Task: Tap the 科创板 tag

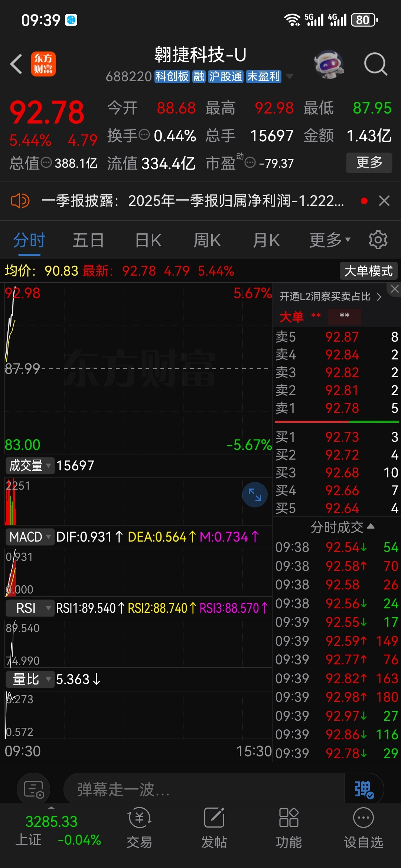Action: tap(172, 76)
